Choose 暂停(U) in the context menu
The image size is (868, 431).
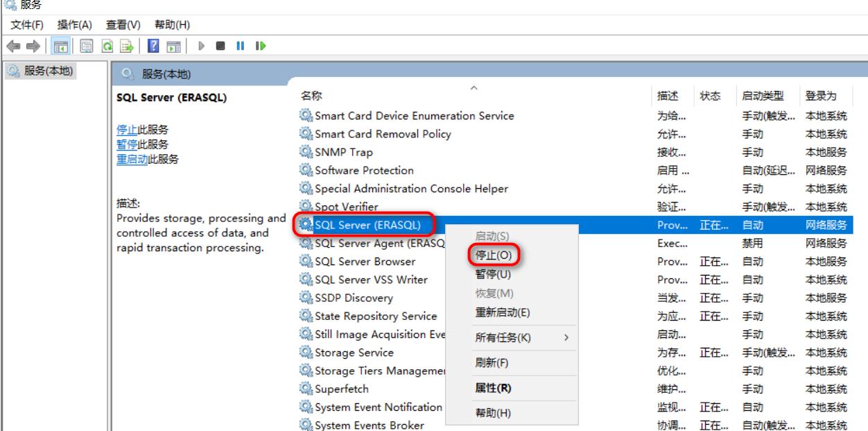click(494, 274)
